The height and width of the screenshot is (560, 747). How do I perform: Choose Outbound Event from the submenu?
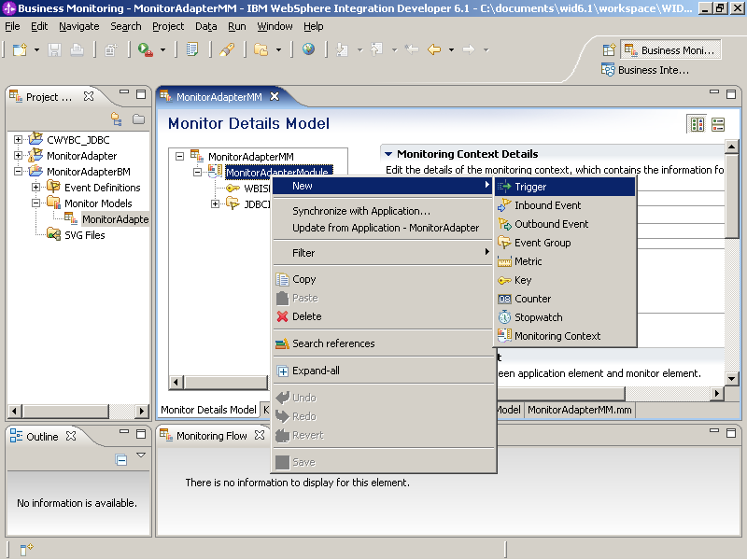click(565, 224)
